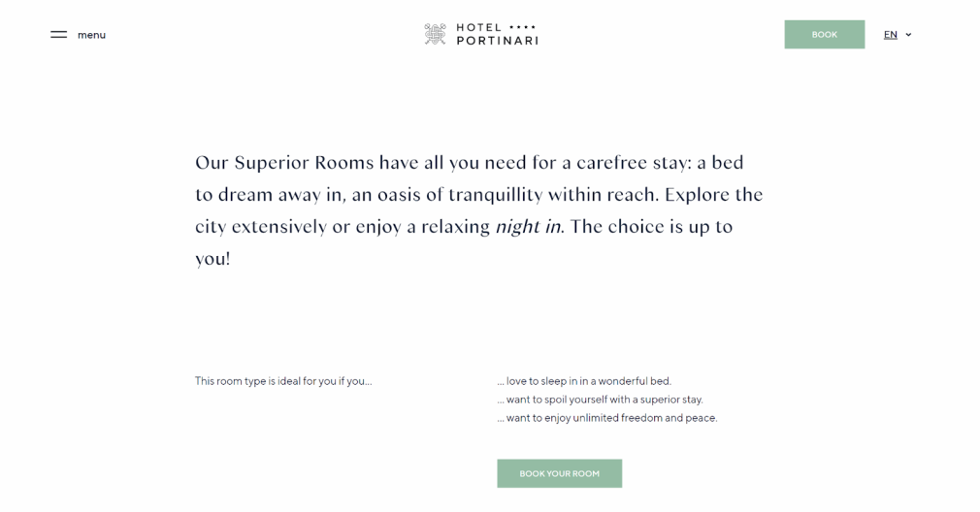Click "The choice is up to" text
The height and width of the screenshot is (512, 980).
pyautogui.click(x=650, y=227)
